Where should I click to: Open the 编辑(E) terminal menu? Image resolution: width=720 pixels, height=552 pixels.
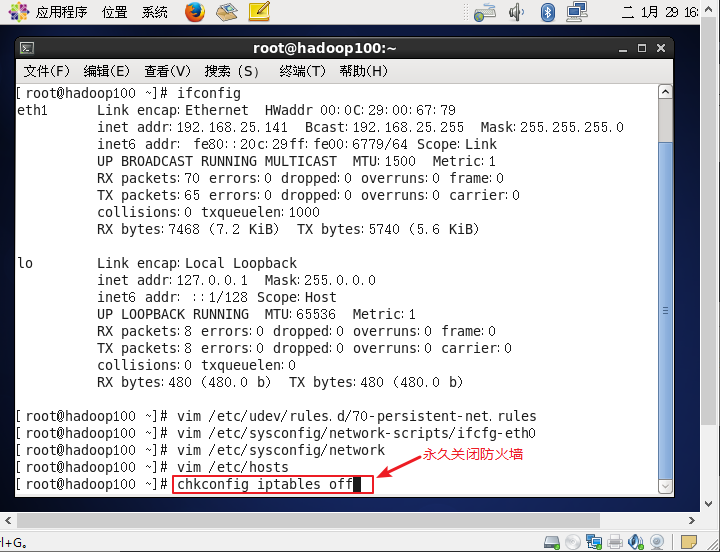click(107, 71)
